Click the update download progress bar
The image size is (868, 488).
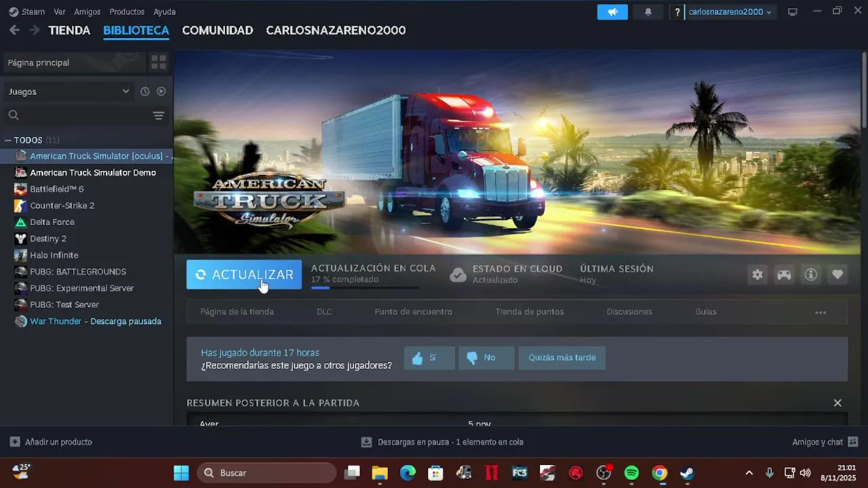(365, 288)
